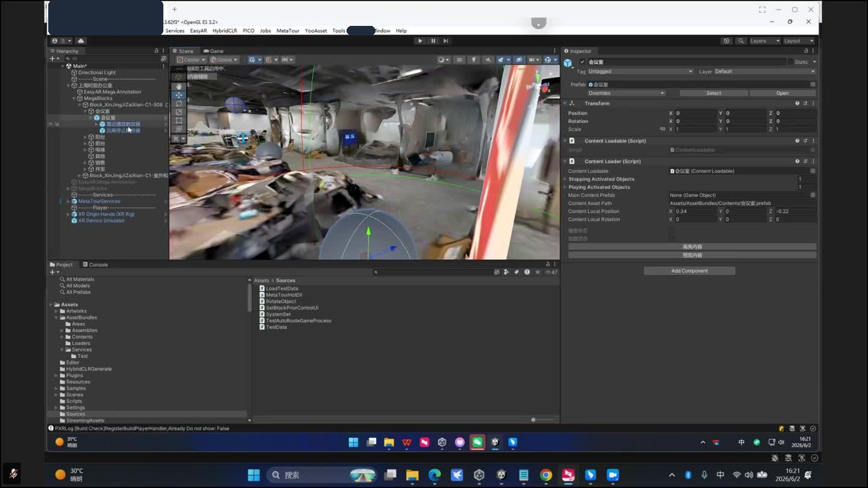Lock the Inspector panel
The width and height of the screenshot is (868, 488).
click(805, 51)
